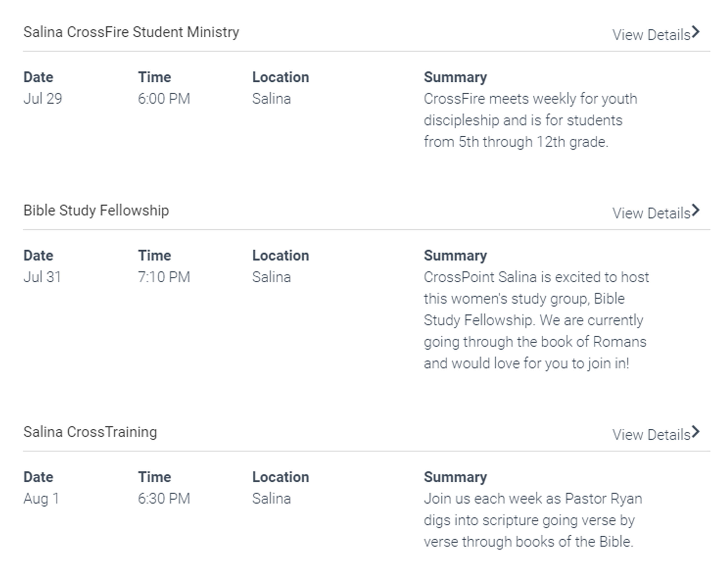
Task: Click the CrossFire youth discipleship summary text
Action: 531,120
